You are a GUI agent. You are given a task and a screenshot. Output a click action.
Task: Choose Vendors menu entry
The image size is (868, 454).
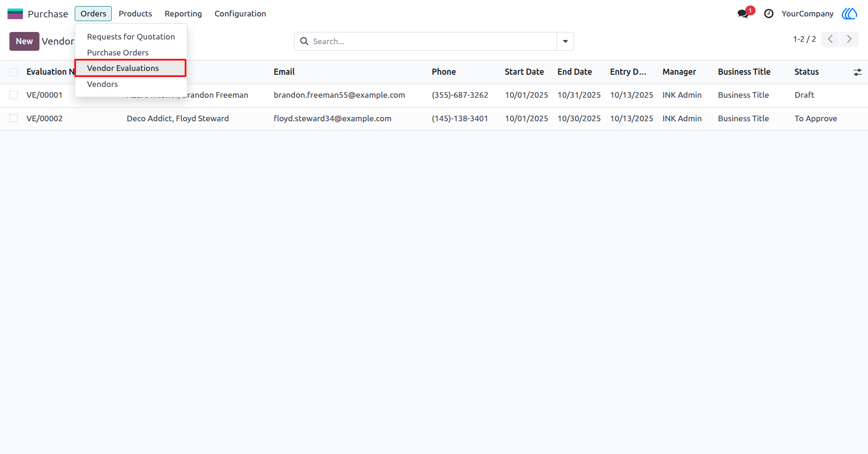[131, 84]
